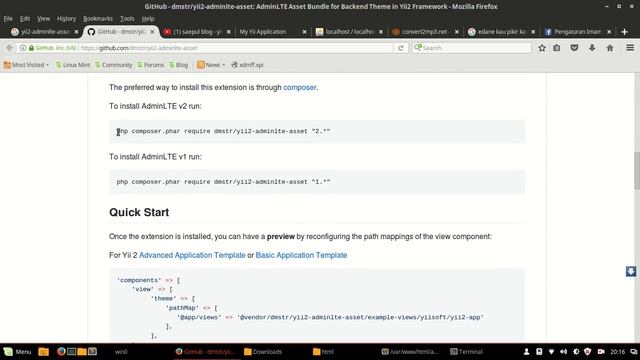
Task: Click the network icon in system tray
Action: click(551, 351)
